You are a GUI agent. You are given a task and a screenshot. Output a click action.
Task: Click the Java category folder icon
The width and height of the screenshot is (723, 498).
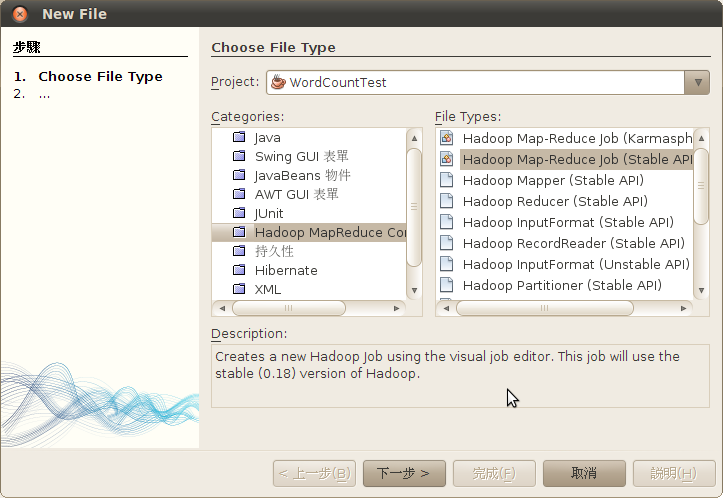click(x=239, y=137)
